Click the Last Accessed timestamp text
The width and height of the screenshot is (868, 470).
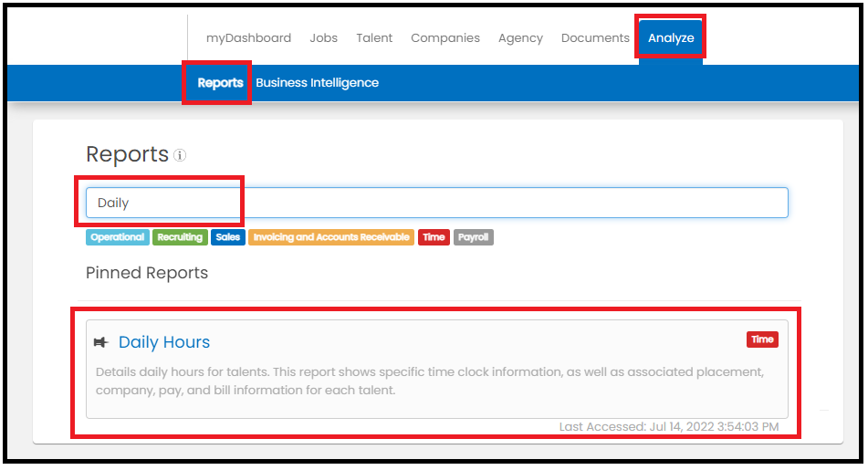pos(669,427)
